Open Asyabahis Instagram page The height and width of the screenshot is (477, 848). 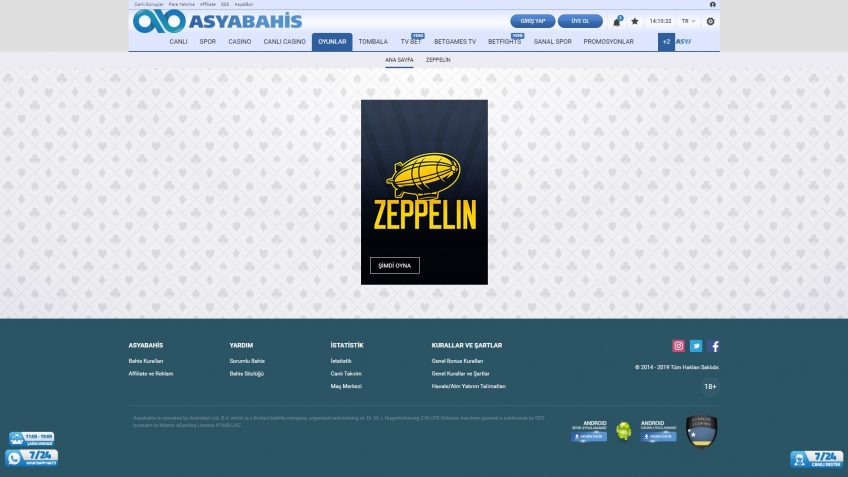[x=679, y=346]
